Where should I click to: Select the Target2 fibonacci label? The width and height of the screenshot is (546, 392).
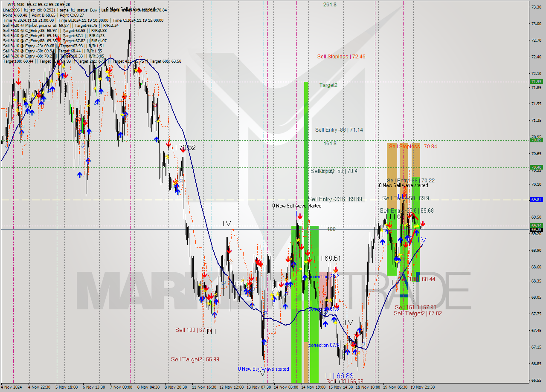(328, 85)
